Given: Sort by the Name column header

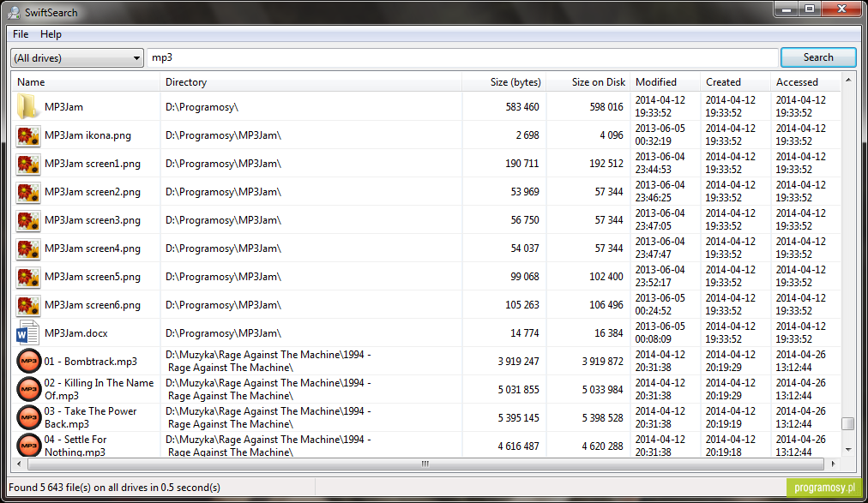Looking at the screenshot, I should pos(86,81).
